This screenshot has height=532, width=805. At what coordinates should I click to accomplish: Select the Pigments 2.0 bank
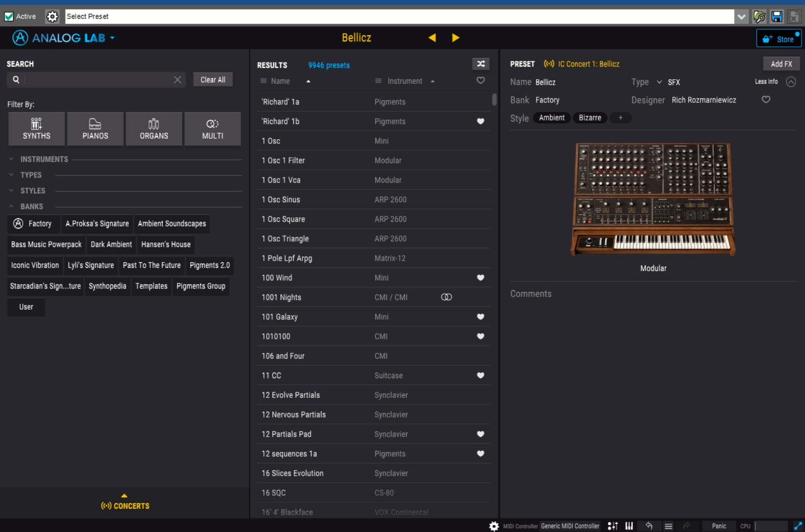coord(210,265)
